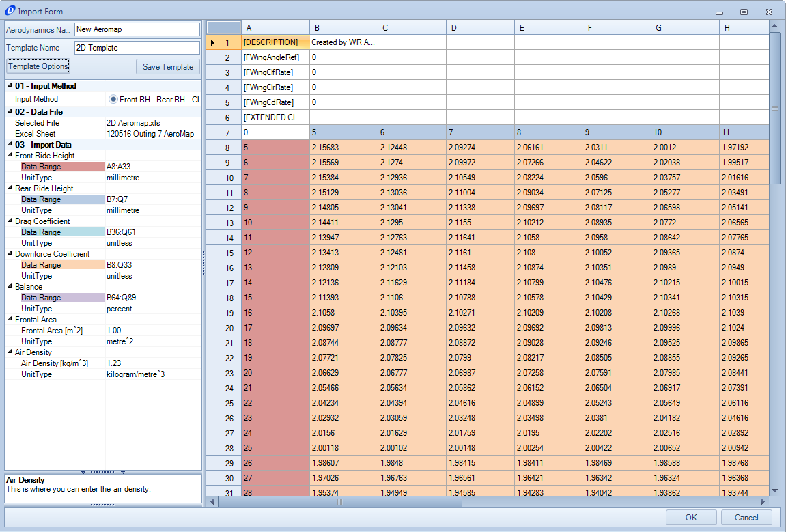The width and height of the screenshot is (786, 532).
Task: Select the cyan Drag Coefficient Data Range swatch
Action: coord(63,232)
